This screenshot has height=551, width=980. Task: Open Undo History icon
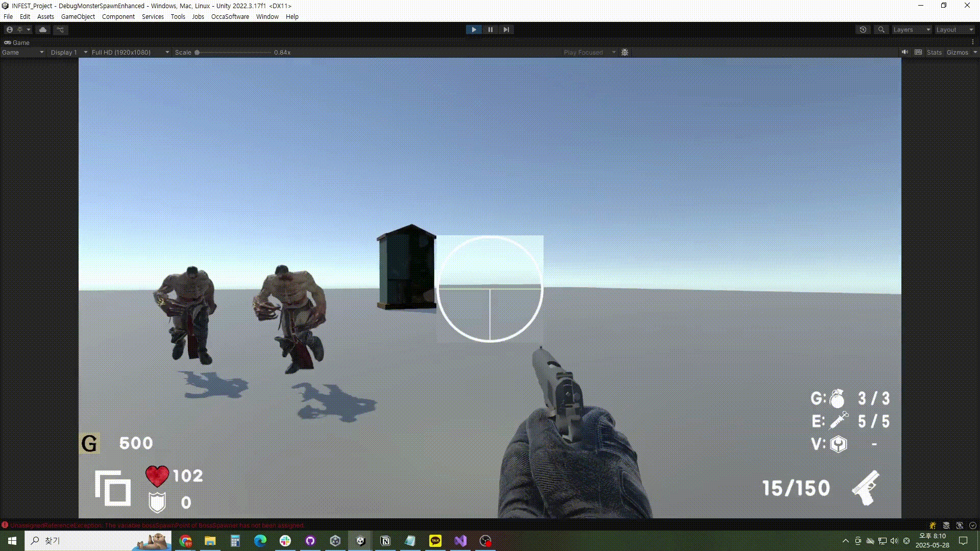pos(863,30)
